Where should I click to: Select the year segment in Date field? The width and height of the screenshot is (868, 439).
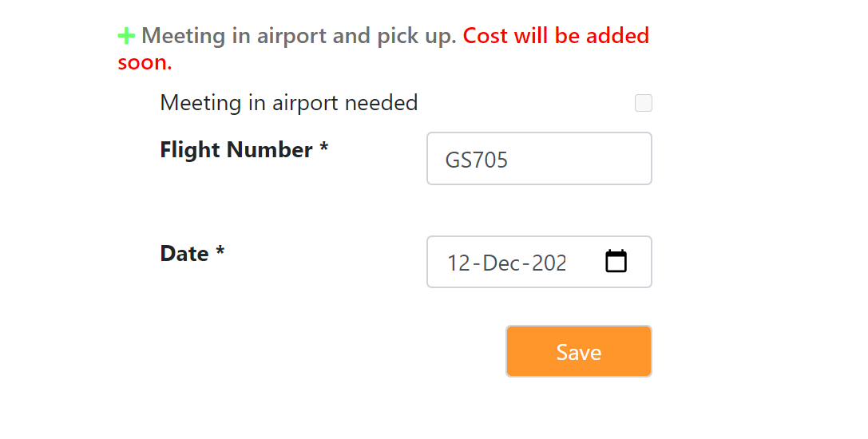[x=549, y=263]
